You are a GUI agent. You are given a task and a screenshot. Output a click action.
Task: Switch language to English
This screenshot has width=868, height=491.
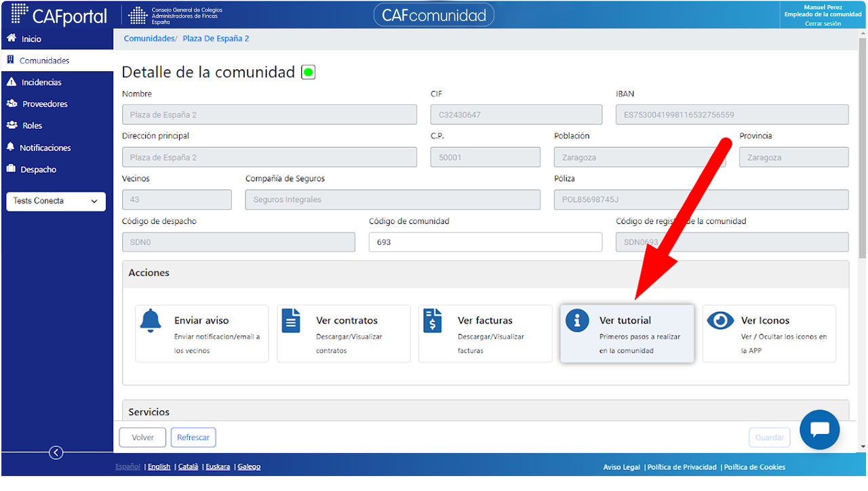159,467
